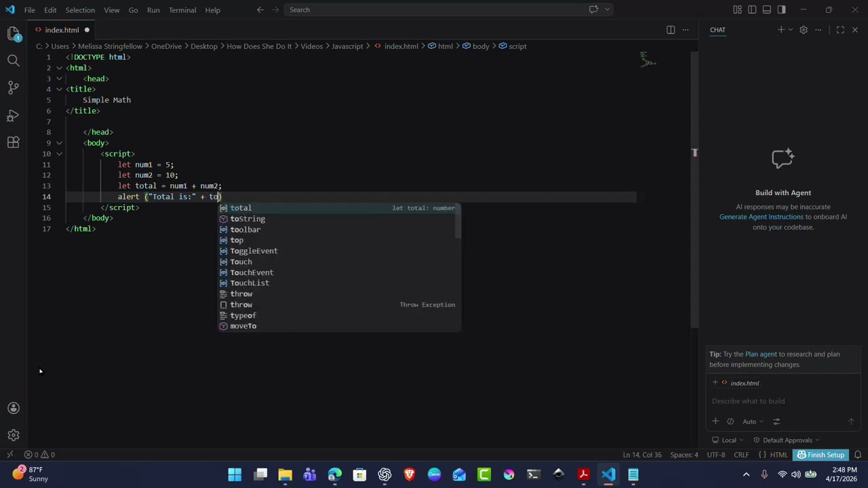Image resolution: width=868 pixels, height=488 pixels.
Task: Open Run and Debug view
Action: pos(14,115)
